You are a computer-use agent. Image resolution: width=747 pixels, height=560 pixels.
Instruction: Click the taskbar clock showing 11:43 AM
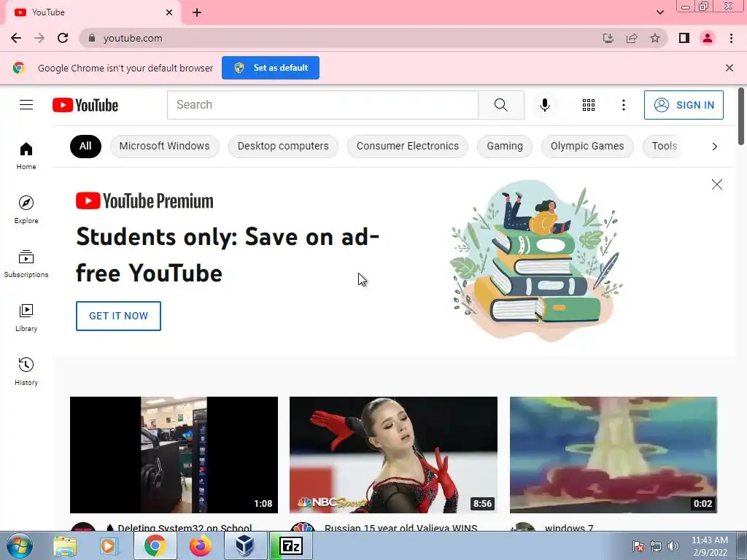click(x=710, y=546)
